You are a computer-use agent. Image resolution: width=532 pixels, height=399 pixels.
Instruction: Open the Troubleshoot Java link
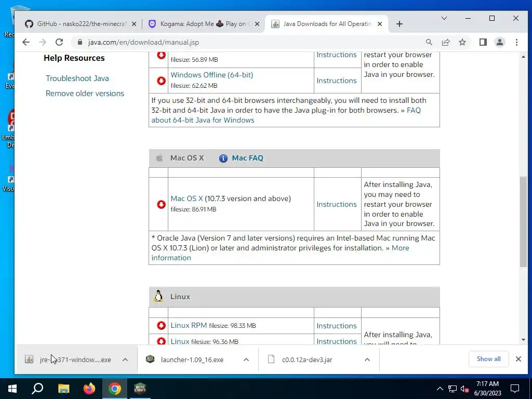77,78
